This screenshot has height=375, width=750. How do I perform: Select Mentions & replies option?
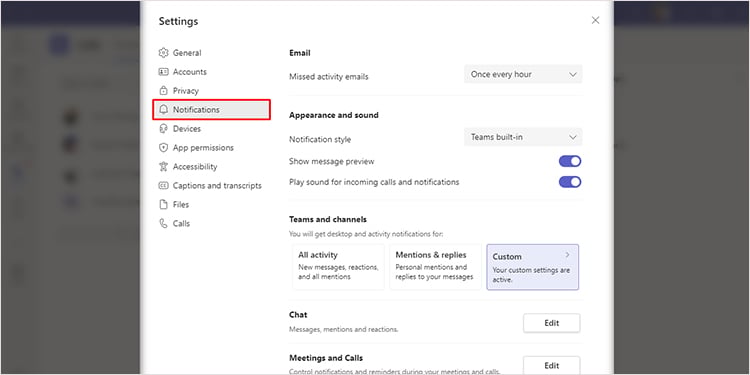click(435, 267)
